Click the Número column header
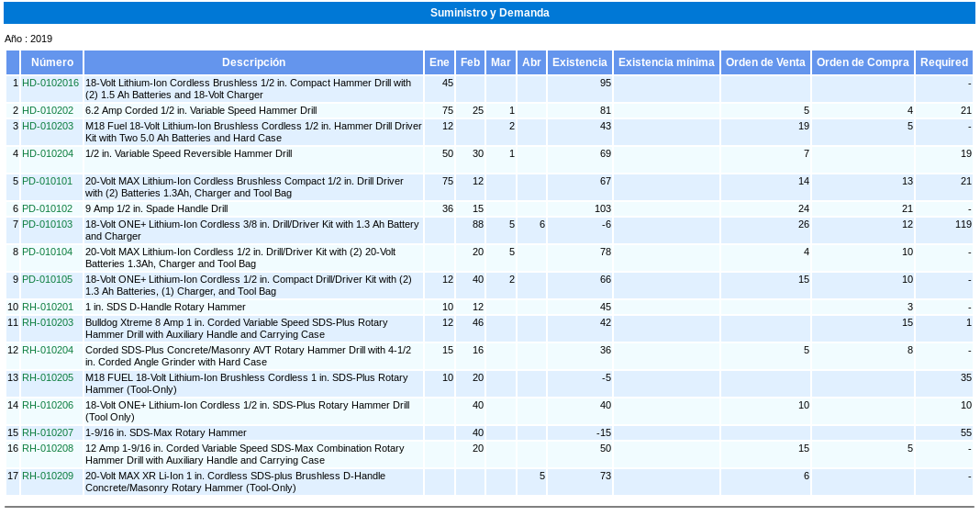980x516 pixels. point(52,62)
